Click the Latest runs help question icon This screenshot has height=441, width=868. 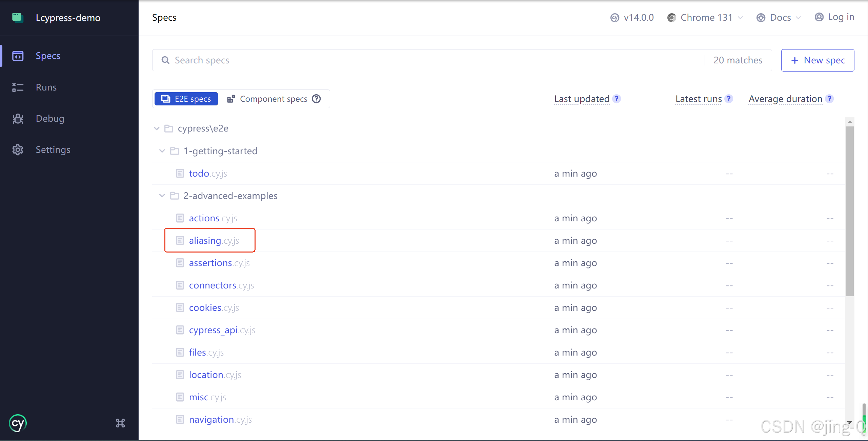[x=729, y=99]
